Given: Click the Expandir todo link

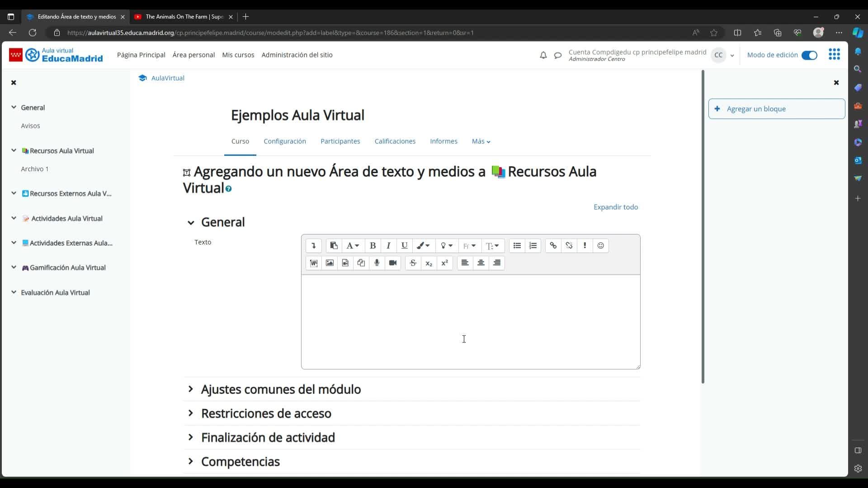Looking at the screenshot, I should pos(615,207).
